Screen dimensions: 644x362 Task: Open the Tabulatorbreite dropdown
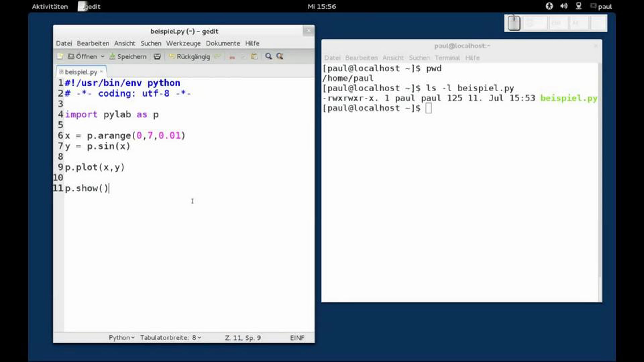tap(171, 338)
